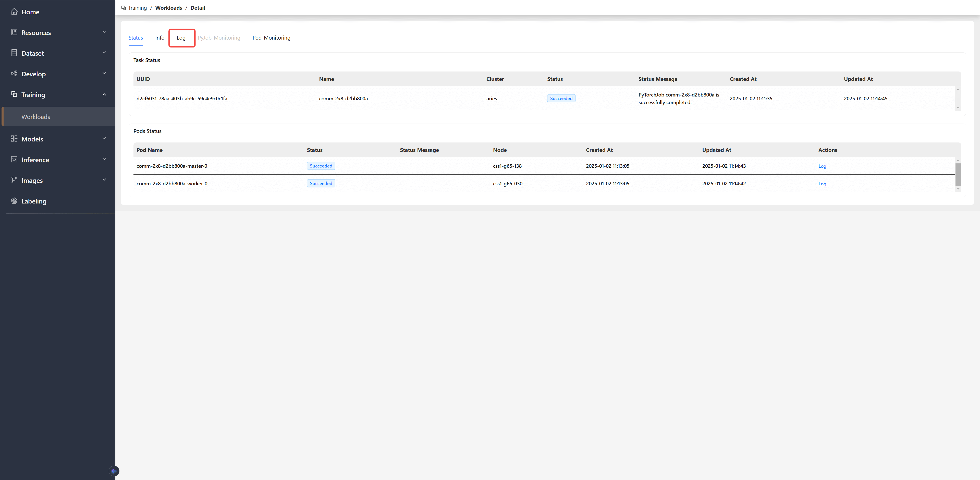Click the task Succeeded status badge

[561, 98]
